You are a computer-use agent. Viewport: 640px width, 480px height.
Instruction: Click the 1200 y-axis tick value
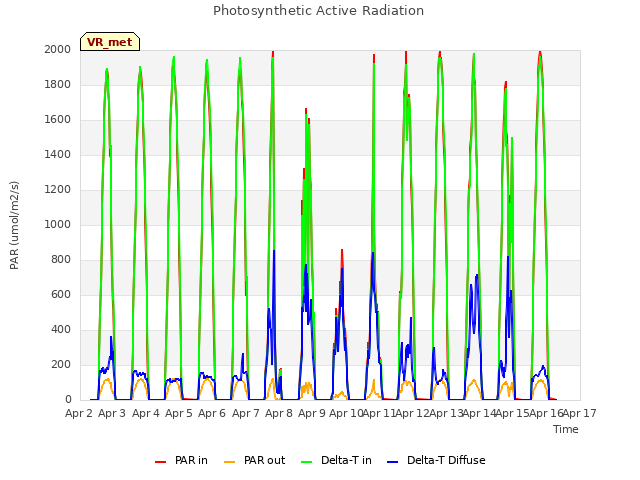pyautogui.click(x=58, y=190)
